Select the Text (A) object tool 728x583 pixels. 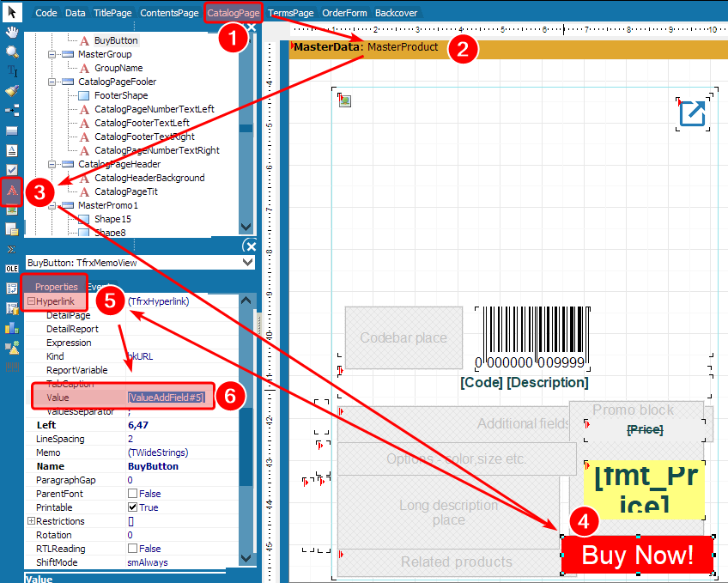click(12, 190)
